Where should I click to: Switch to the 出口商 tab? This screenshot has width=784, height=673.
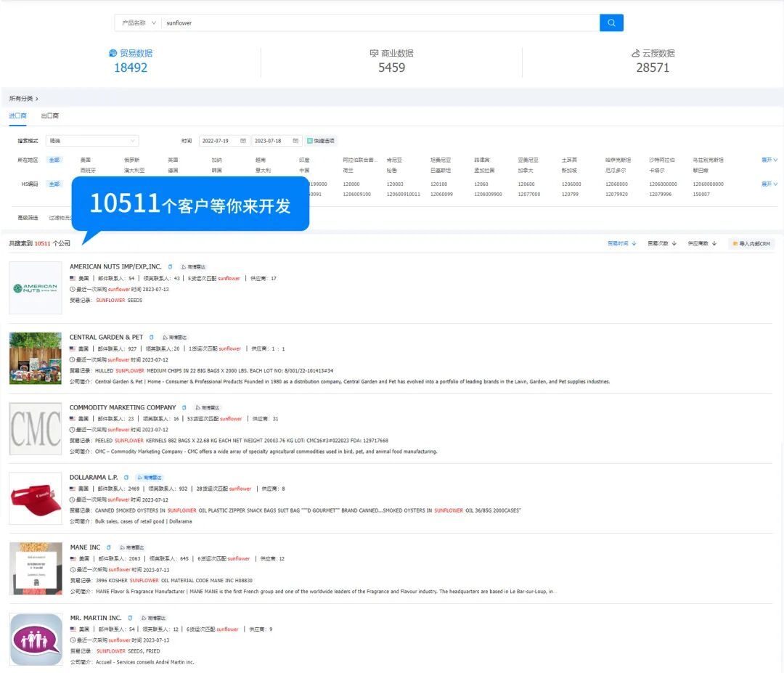click(49, 115)
